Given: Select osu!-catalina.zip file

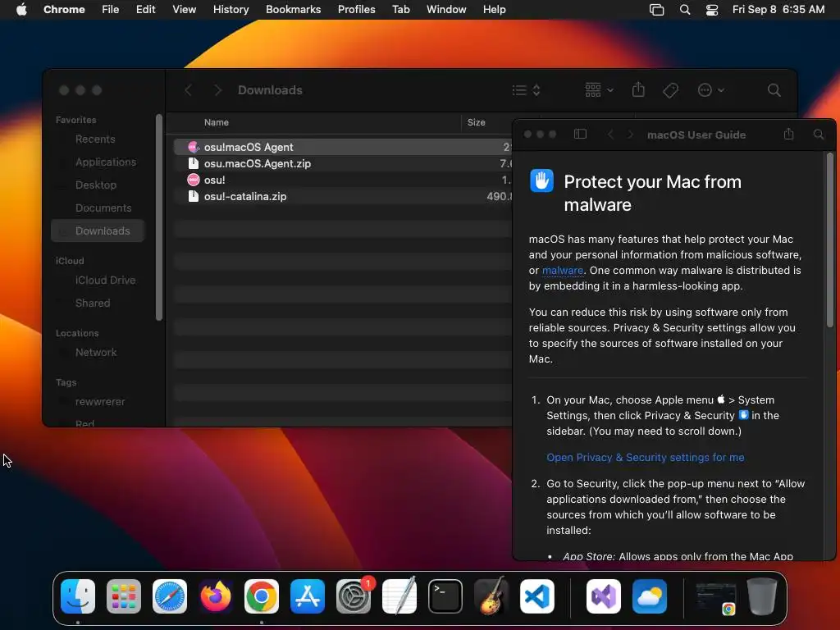Looking at the screenshot, I should pyautogui.click(x=342, y=196).
